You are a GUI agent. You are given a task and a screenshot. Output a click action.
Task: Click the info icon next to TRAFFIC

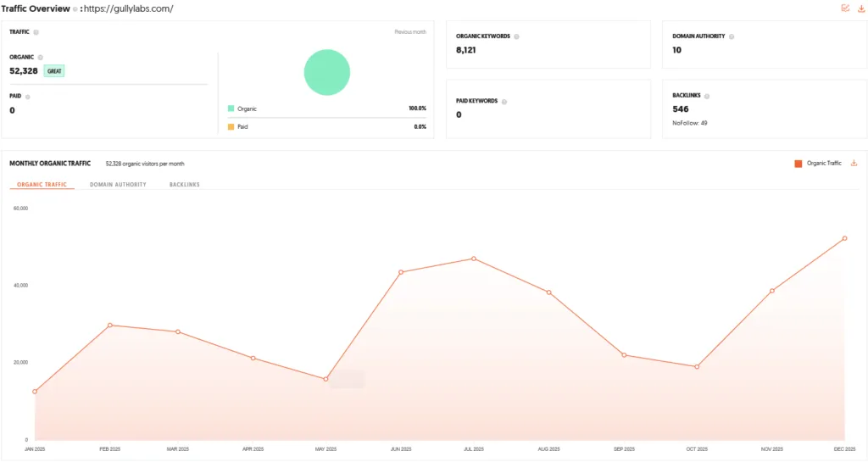[36, 32]
